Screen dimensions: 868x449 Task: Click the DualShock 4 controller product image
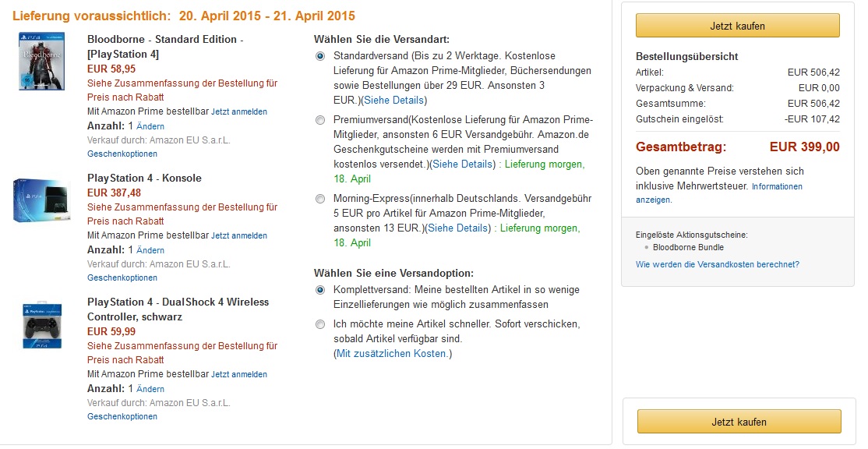click(41, 326)
